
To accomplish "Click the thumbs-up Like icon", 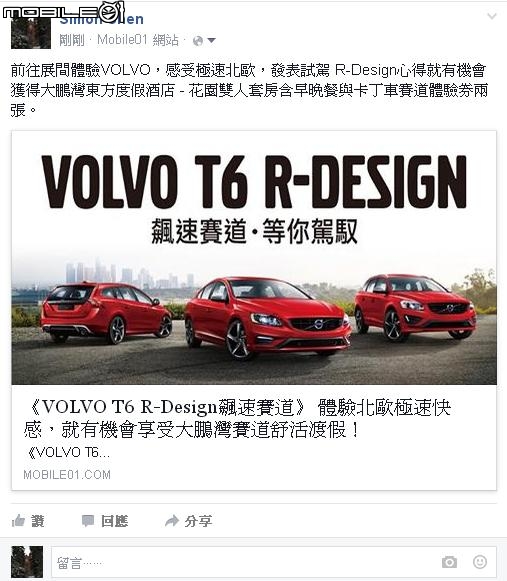I will (x=18, y=521).
